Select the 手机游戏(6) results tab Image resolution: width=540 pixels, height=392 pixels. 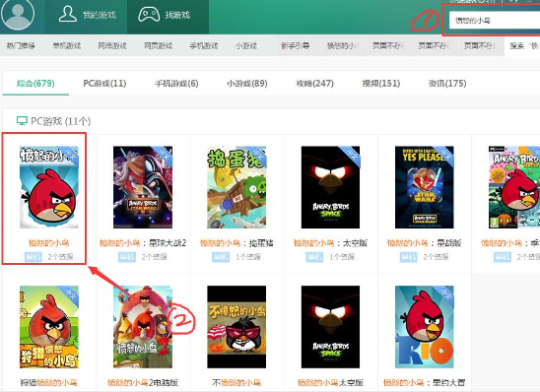tap(176, 84)
